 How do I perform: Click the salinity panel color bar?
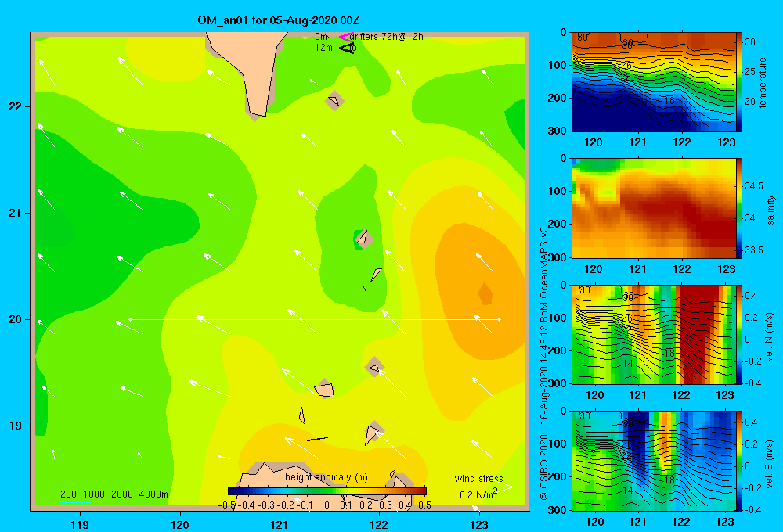[x=738, y=208]
